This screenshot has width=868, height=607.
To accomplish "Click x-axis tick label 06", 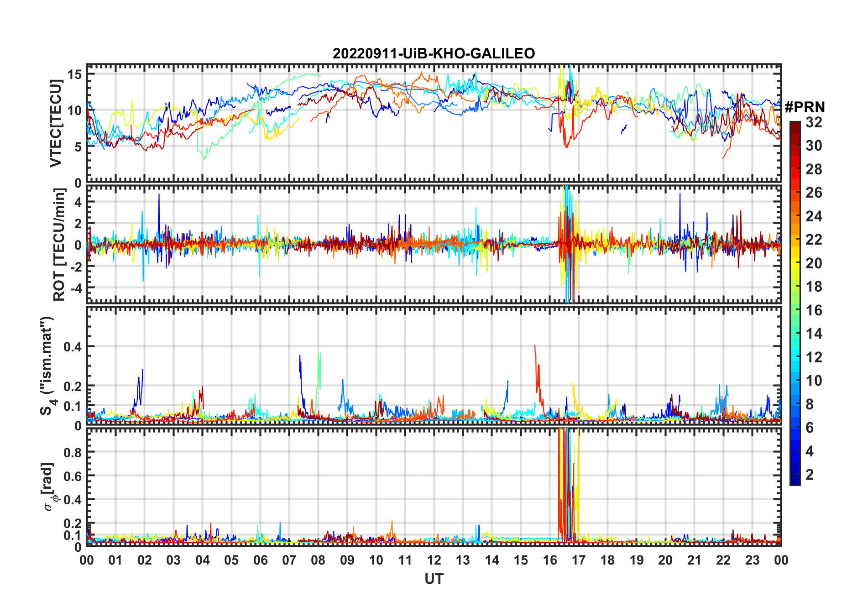I will (260, 560).
